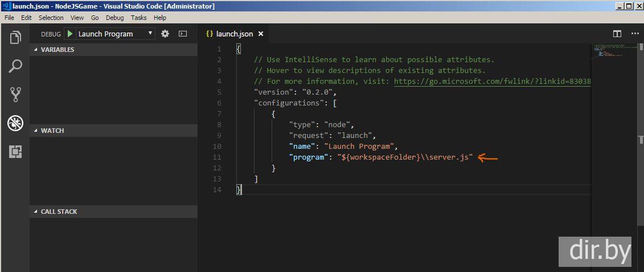Open the Explorer view in activity bar
This screenshot has width=644, height=272.
point(15,38)
